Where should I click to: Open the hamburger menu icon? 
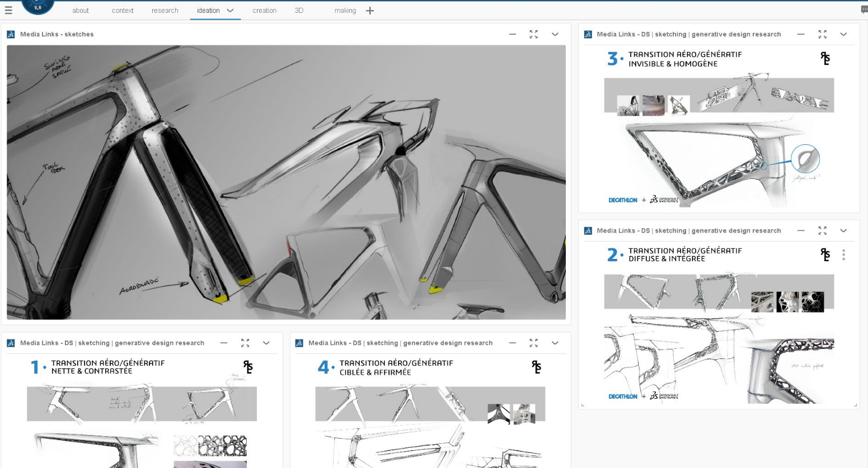pos(8,10)
